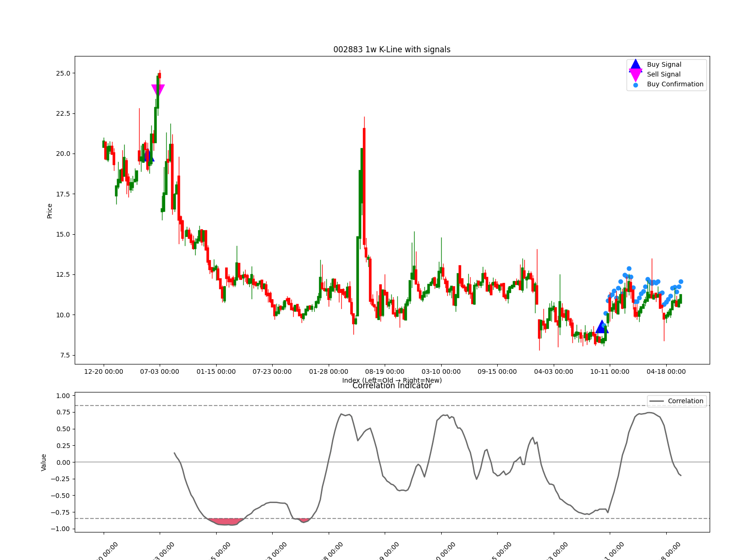Image resolution: width=747 pixels, height=560 pixels.
Task: Click the date tick '04-18 00:00'
Action: click(666, 371)
